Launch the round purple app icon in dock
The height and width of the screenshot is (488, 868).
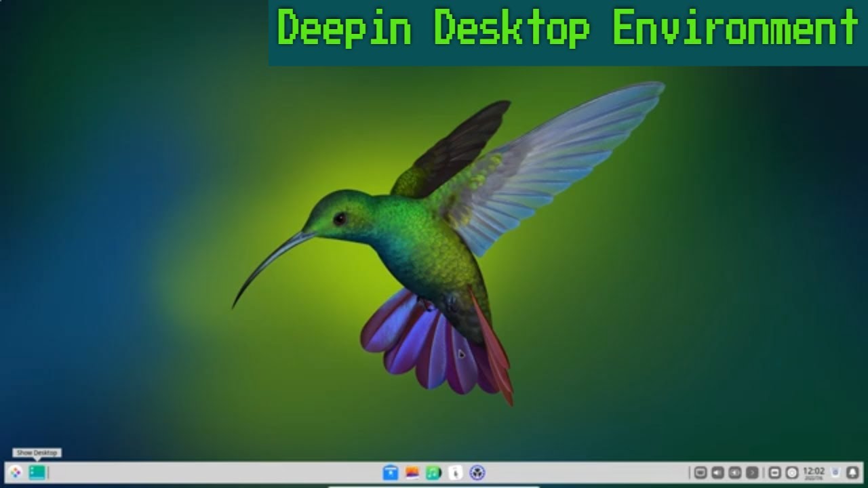[x=477, y=472]
